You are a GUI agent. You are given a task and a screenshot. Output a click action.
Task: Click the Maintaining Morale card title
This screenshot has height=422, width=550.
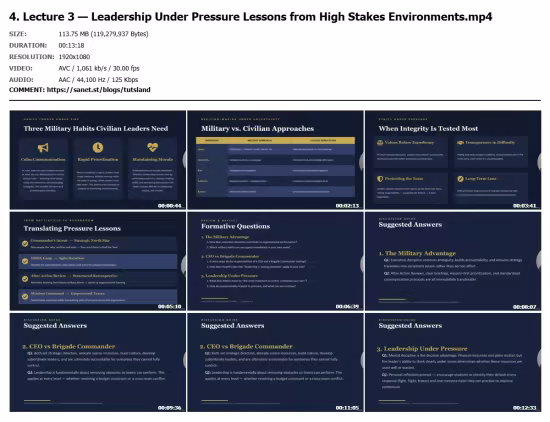(x=153, y=160)
